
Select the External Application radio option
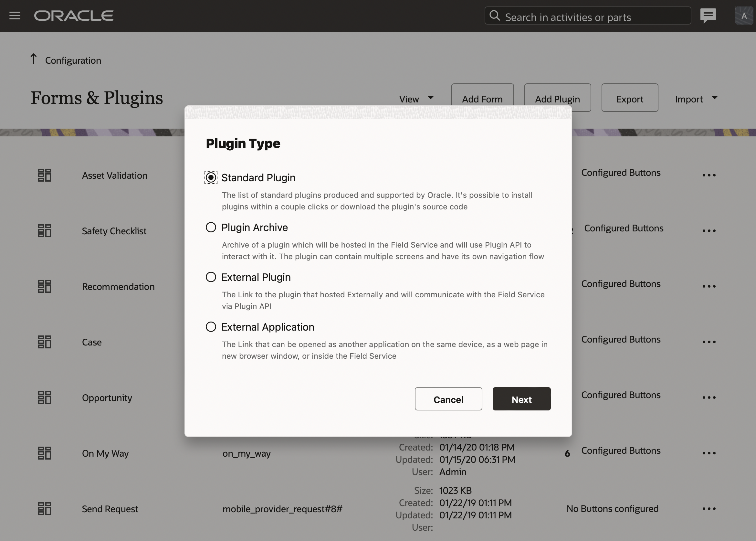[x=211, y=327]
